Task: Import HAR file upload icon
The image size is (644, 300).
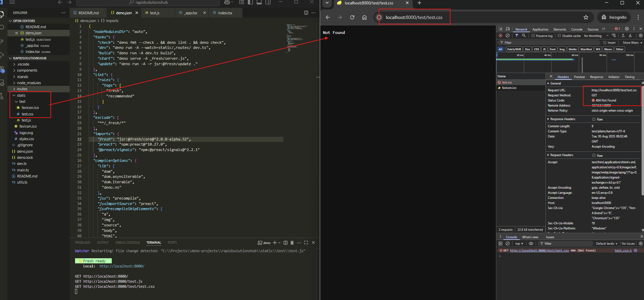Action: tap(623, 36)
